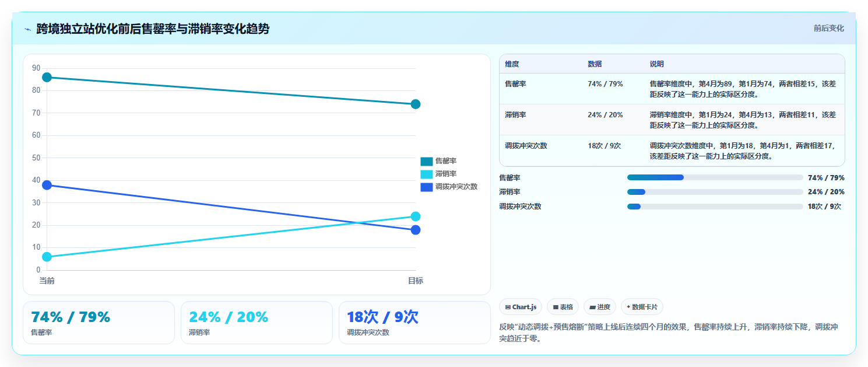
Task: Click the 表格 chip icon
Action: click(556, 307)
